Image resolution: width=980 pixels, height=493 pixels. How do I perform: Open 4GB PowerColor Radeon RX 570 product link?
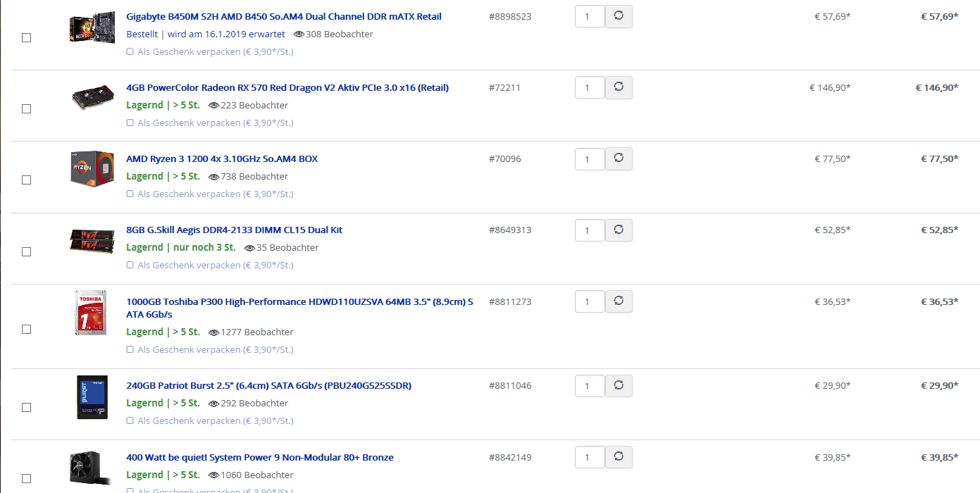287,87
